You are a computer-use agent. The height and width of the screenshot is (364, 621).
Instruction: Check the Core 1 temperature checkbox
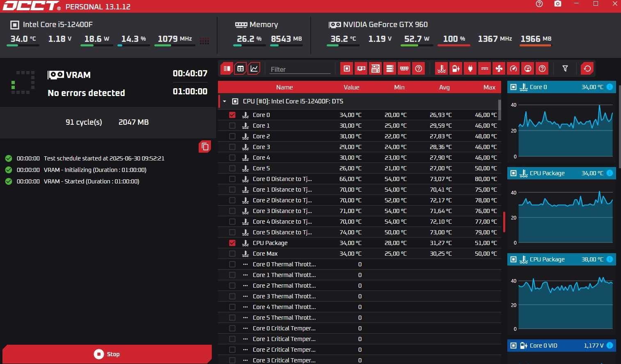232,126
